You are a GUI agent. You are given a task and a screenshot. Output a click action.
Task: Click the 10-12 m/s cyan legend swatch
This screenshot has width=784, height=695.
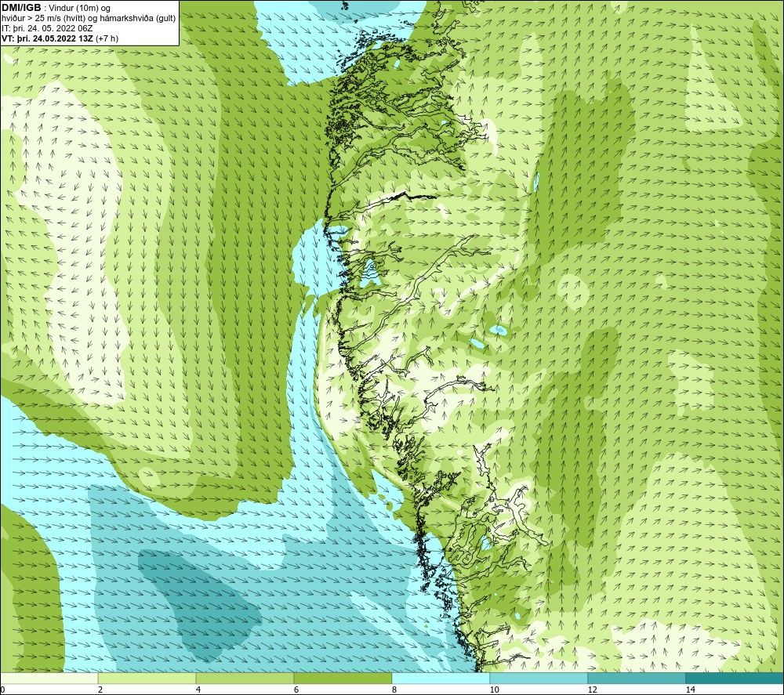point(539,679)
